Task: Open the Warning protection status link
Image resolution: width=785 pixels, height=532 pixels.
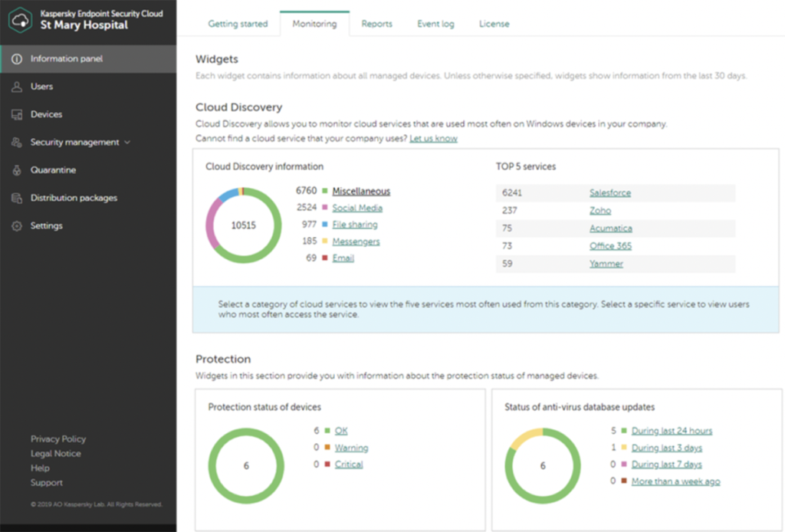Action: [351, 448]
